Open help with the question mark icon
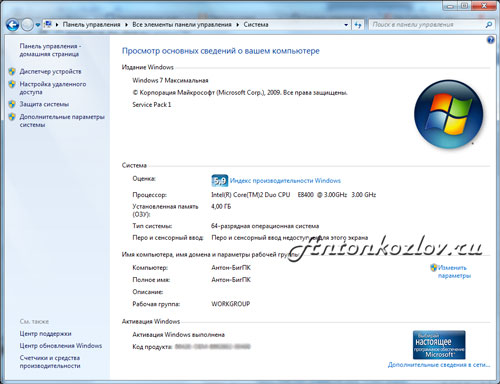 [490, 40]
